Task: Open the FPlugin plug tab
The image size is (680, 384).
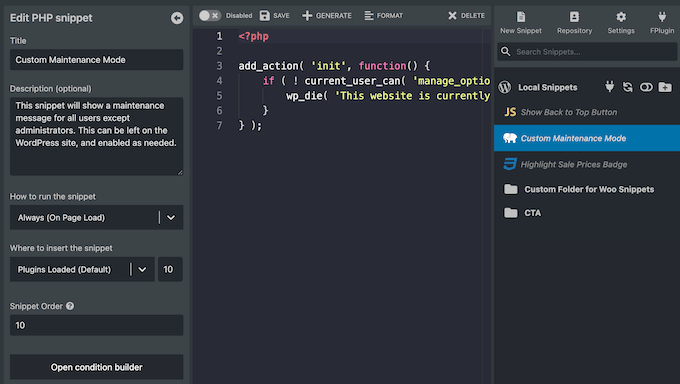Action: [662, 23]
